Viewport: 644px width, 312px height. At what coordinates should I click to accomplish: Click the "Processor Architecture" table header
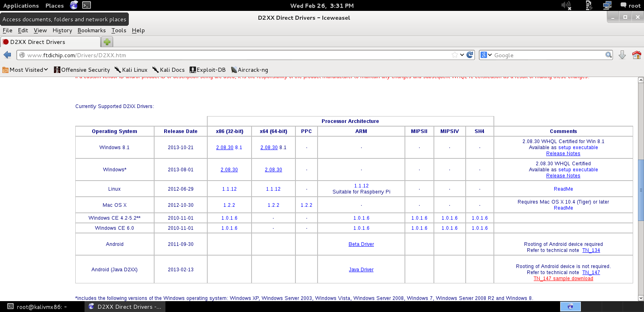350,121
